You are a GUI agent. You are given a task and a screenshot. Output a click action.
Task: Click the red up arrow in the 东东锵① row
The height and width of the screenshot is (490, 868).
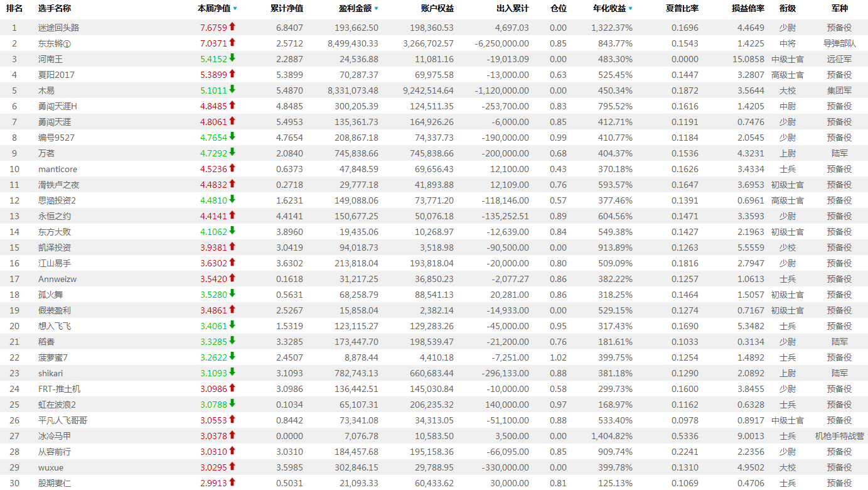[232, 42]
